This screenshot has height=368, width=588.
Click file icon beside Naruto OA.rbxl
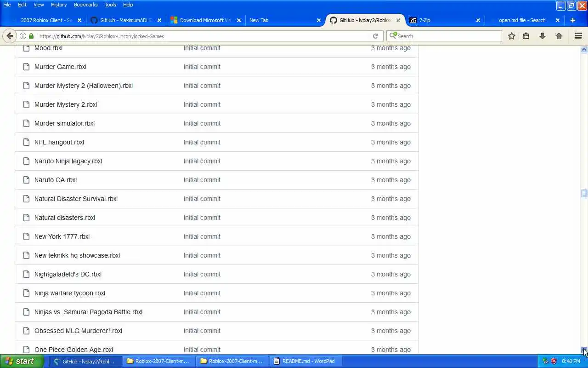point(26,180)
